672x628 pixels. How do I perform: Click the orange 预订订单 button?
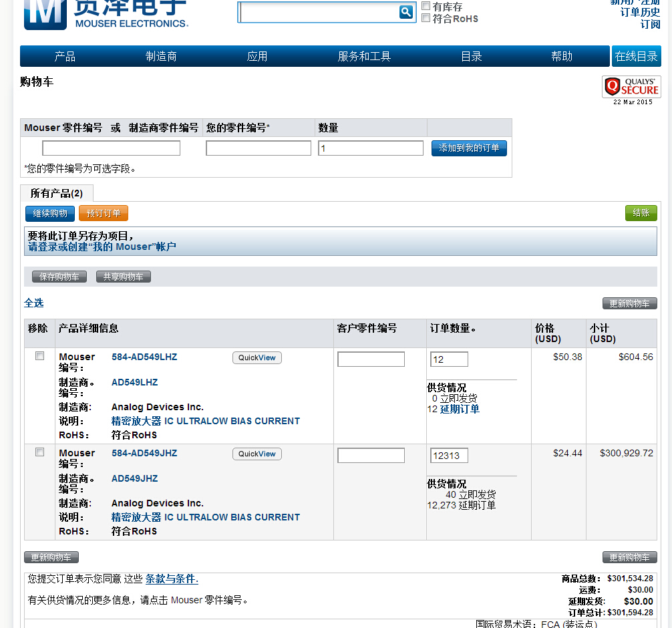coord(104,214)
